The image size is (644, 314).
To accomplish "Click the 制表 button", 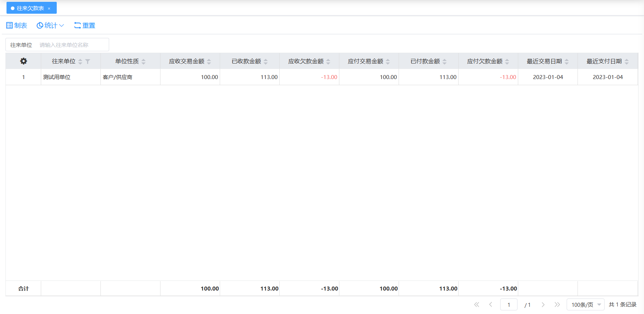I will 17,25.
